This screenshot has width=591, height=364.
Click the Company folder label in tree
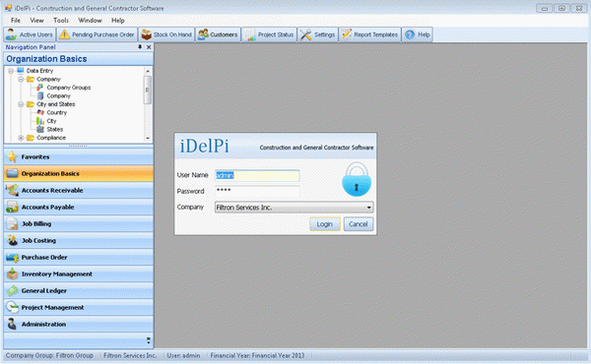tap(48, 79)
